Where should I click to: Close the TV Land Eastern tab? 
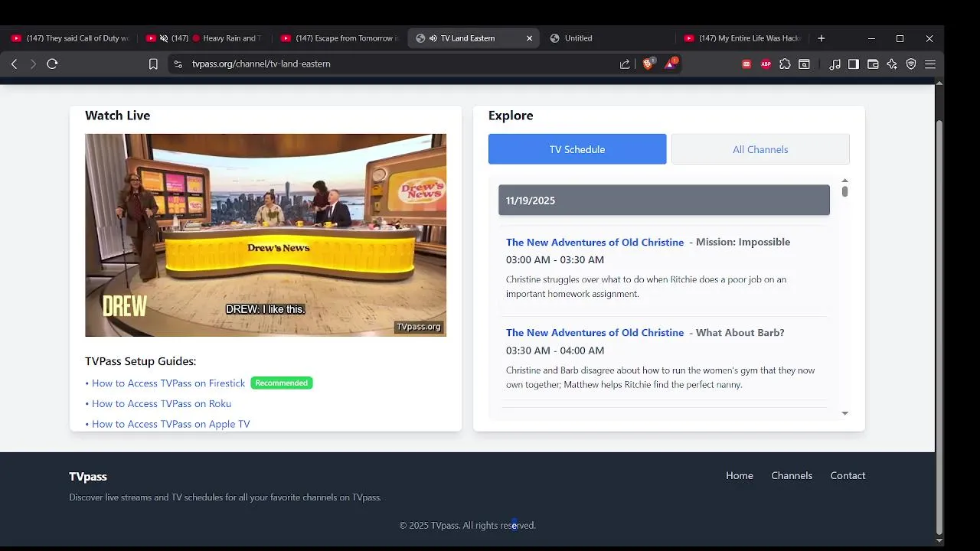click(x=529, y=38)
